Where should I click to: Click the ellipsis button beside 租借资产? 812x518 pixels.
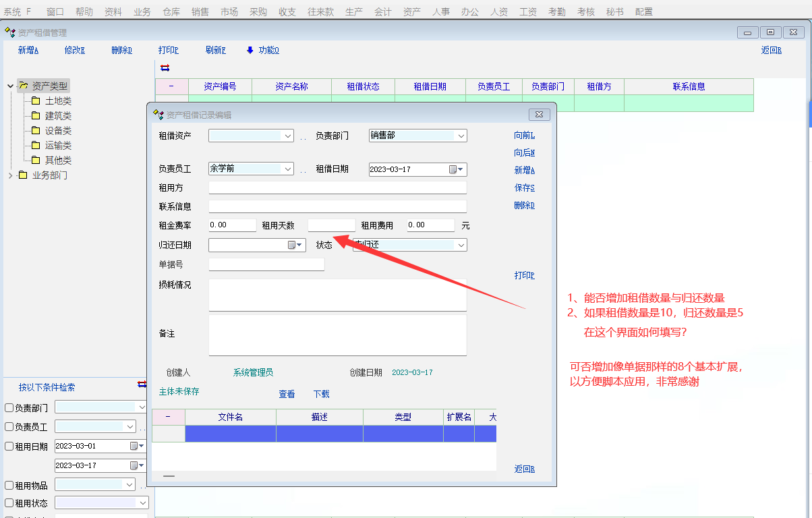[x=303, y=137]
